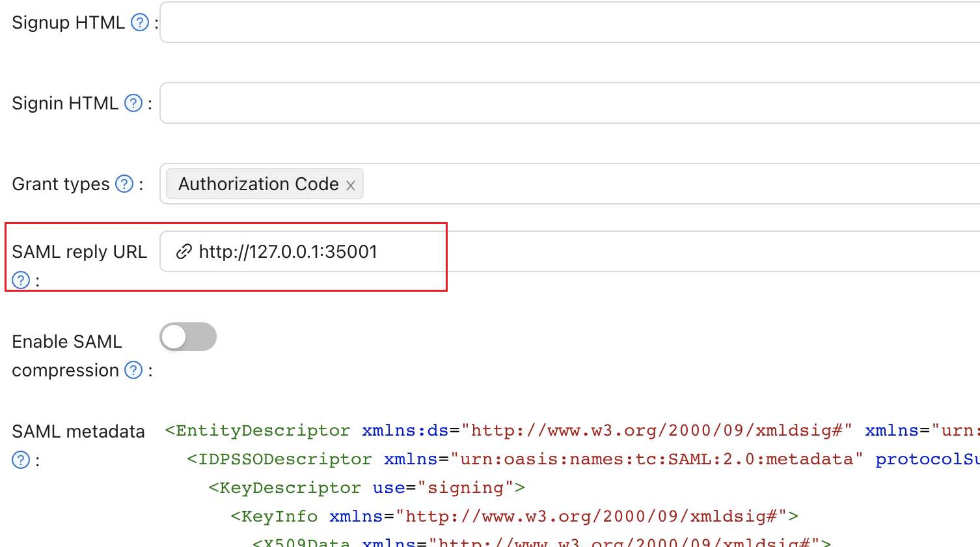Viewport: 980px width, 547px height.
Task: Toggle the Enable SAML compression switch
Action: tap(188, 337)
